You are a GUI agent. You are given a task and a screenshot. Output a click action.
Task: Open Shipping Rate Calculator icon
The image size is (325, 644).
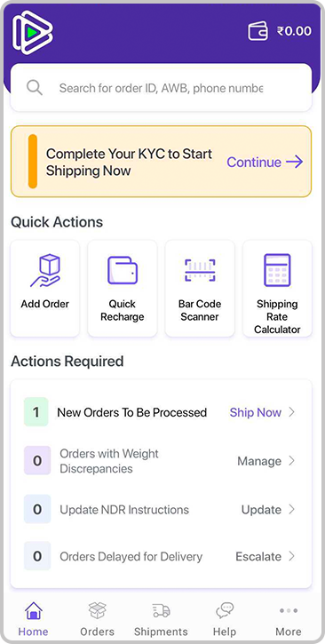tap(277, 270)
